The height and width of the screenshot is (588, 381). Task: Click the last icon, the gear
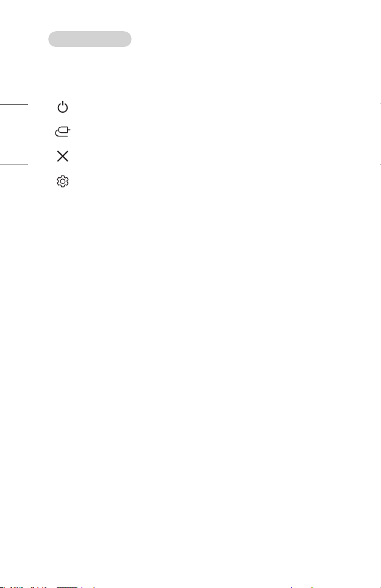[x=63, y=181]
